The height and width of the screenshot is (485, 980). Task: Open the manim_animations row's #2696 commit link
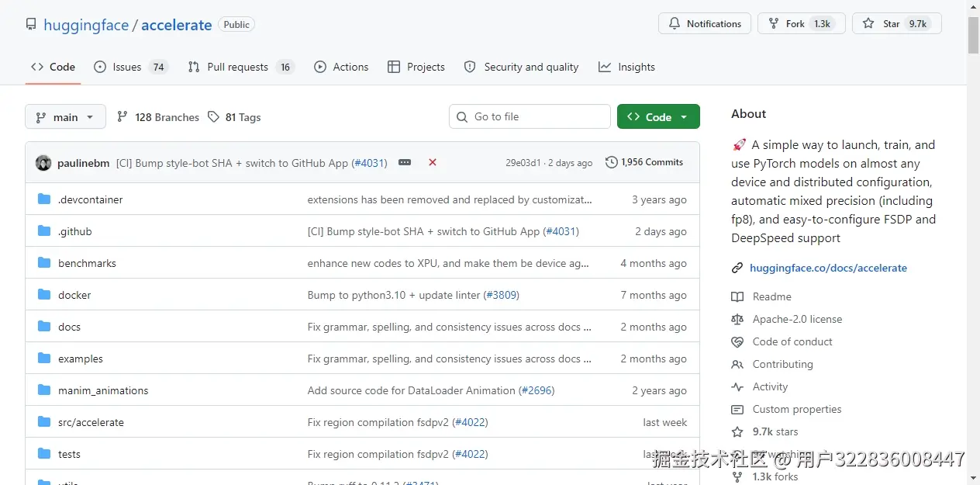537,390
